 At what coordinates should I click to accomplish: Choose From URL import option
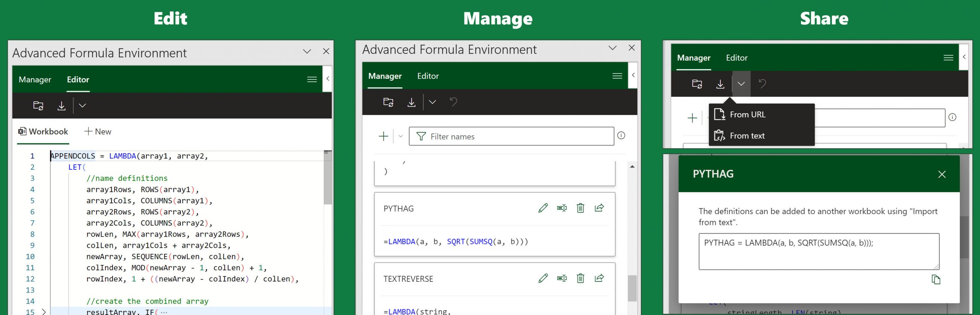762,114
